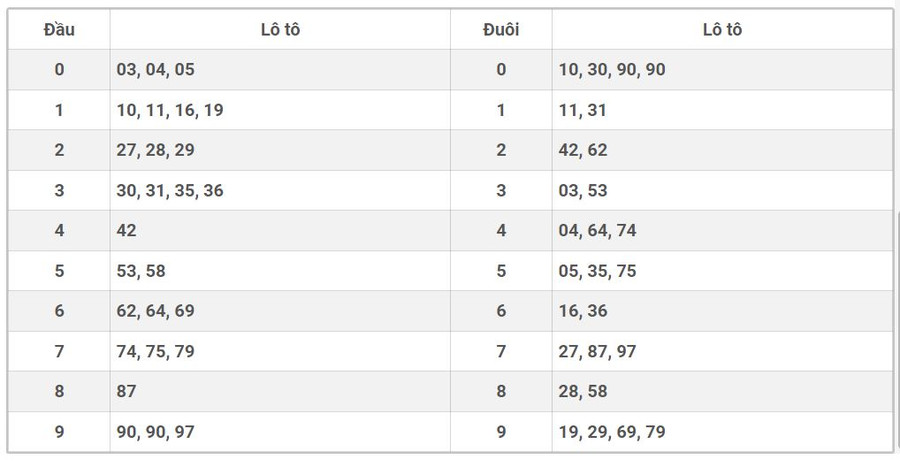Click the 62, 64, 69 cell
900x461 pixels.
[156, 311]
